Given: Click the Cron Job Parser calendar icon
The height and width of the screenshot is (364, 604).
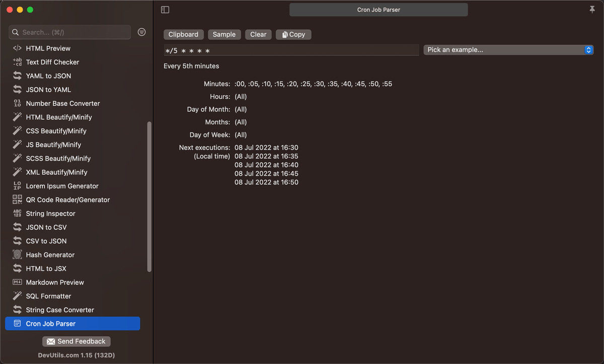Looking at the screenshot, I should pyautogui.click(x=17, y=324).
